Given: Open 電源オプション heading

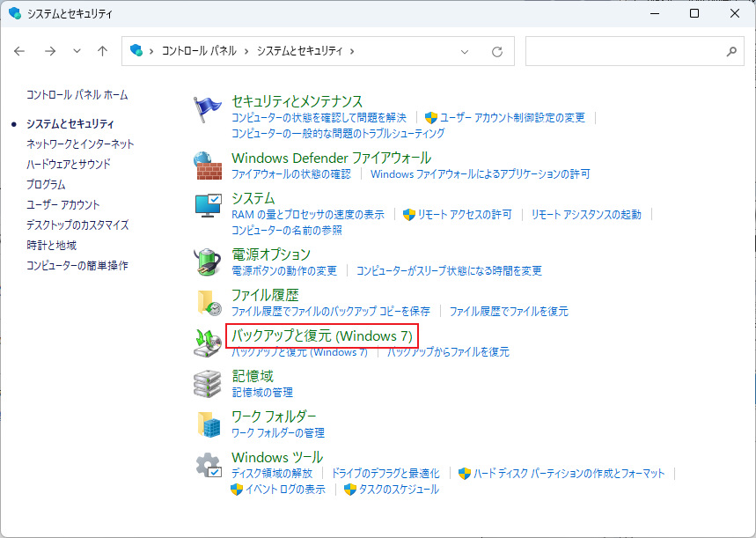Looking at the screenshot, I should point(271,254).
